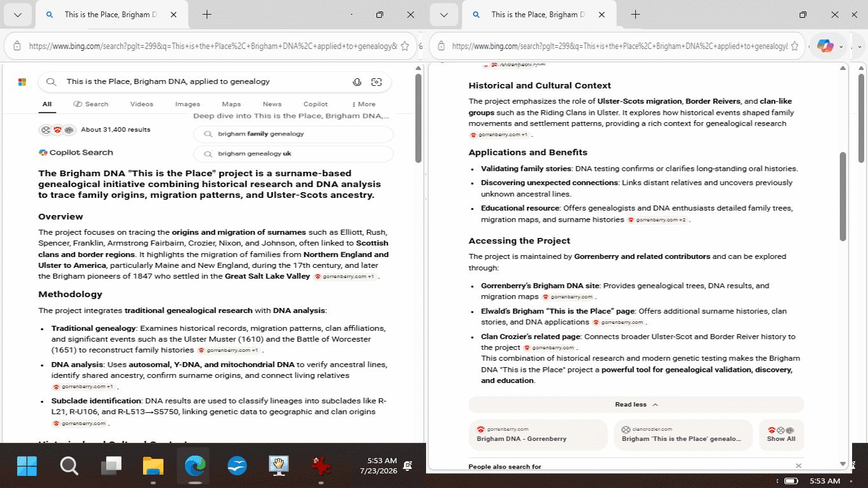
Task: Click scroll-down arrow of right page scrollbar
Action: point(843,464)
